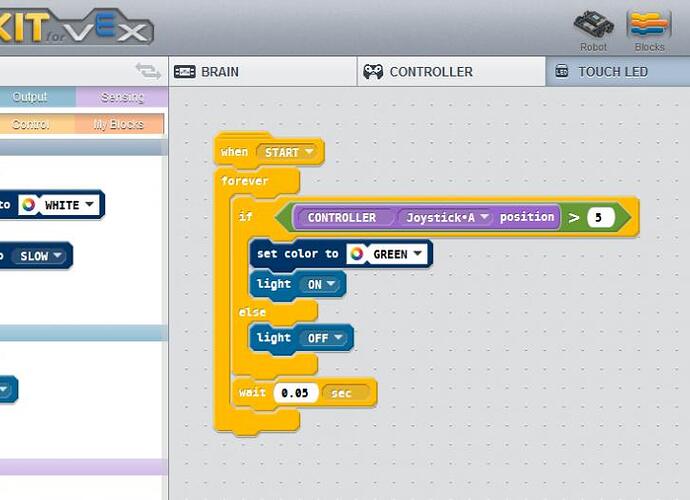Select the Sensing block category
690x500 pixels.
coord(122,97)
